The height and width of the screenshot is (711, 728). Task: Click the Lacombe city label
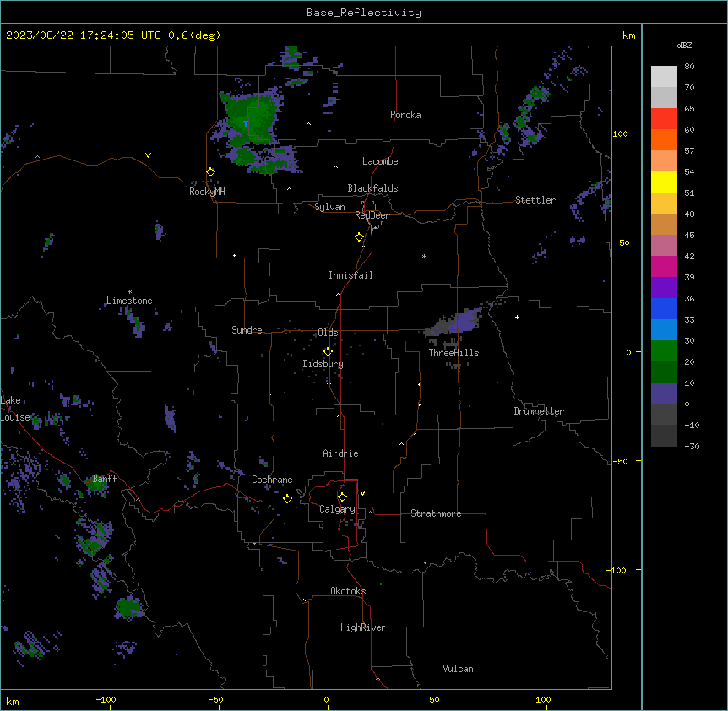[x=380, y=161]
